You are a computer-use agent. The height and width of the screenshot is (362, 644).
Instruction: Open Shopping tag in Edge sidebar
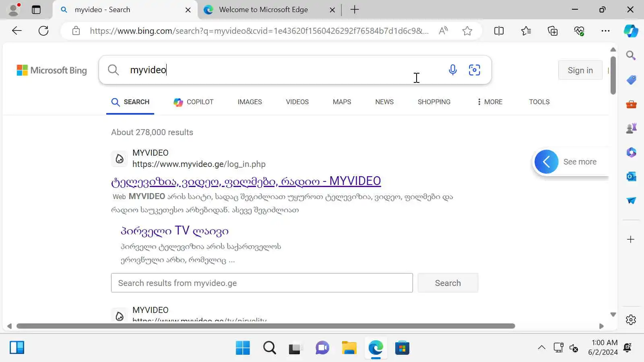[631, 80]
